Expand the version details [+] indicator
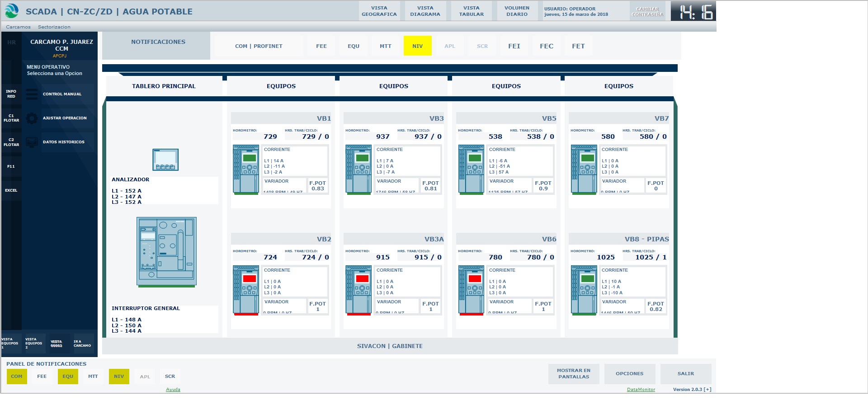This screenshot has height=405, width=868. tap(708, 390)
